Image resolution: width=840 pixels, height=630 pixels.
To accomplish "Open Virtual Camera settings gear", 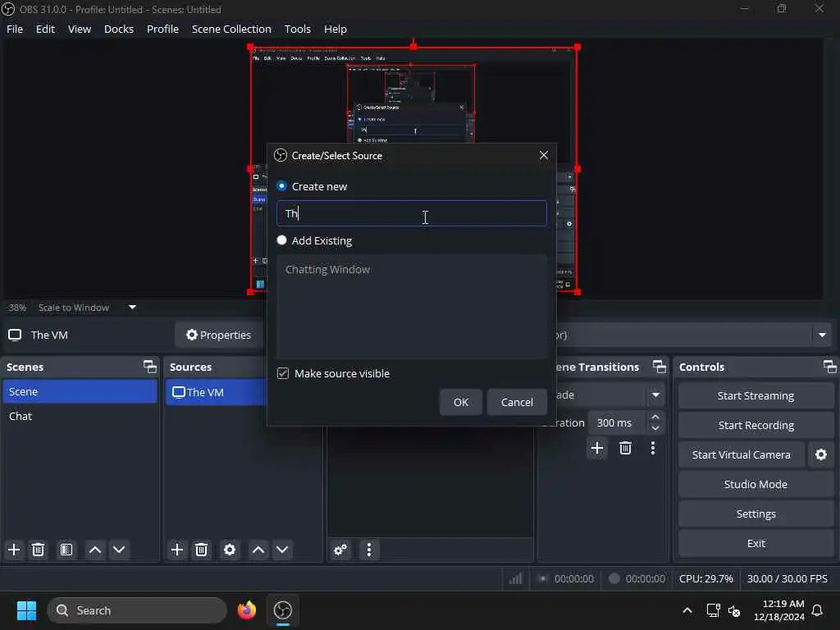I will pyautogui.click(x=820, y=454).
